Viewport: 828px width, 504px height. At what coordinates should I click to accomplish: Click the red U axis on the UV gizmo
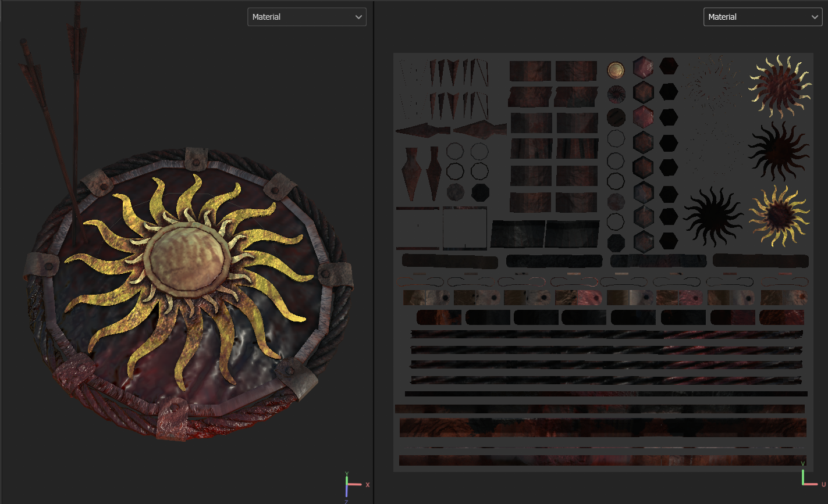tap(811, 484)
